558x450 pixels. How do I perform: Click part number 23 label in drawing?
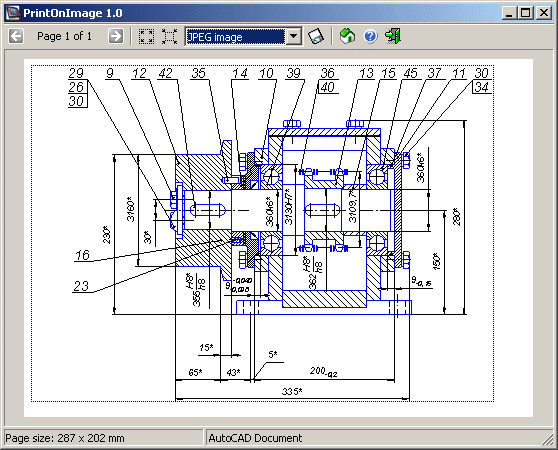(81, 286)
